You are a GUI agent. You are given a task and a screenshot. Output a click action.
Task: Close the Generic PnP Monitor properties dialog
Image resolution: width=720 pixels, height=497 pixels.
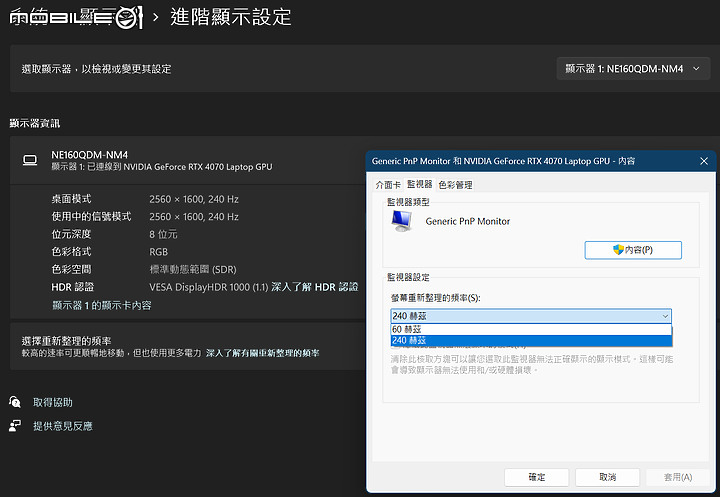(x=704, y=161)
